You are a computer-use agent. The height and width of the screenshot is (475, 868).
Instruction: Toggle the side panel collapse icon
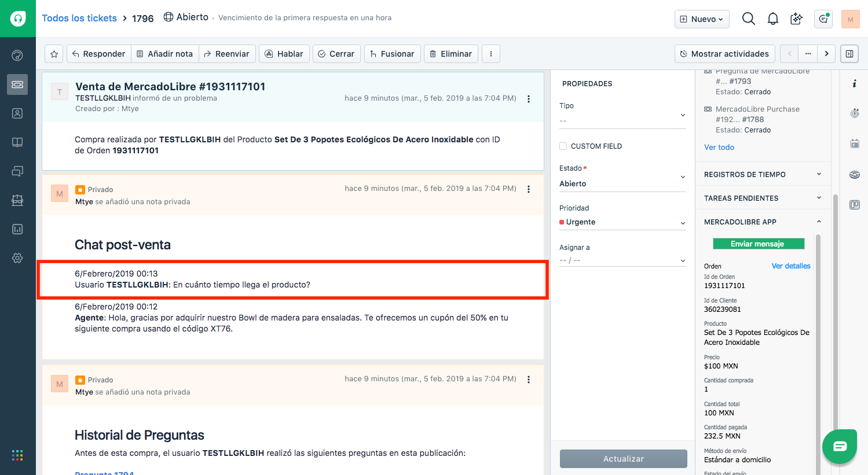click(x=849, y=54)
